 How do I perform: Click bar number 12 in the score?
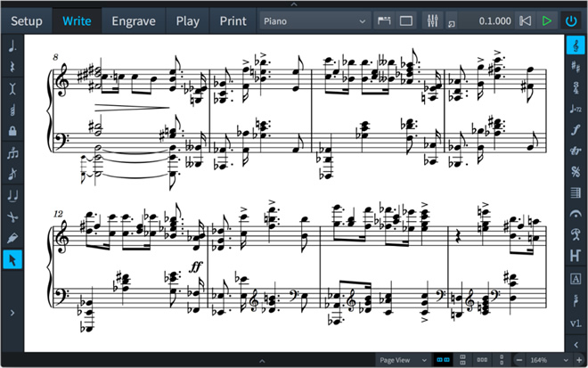coord(58,214)
